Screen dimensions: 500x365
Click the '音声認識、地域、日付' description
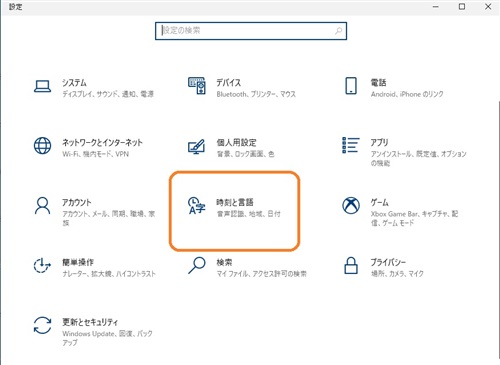point(249,214)
